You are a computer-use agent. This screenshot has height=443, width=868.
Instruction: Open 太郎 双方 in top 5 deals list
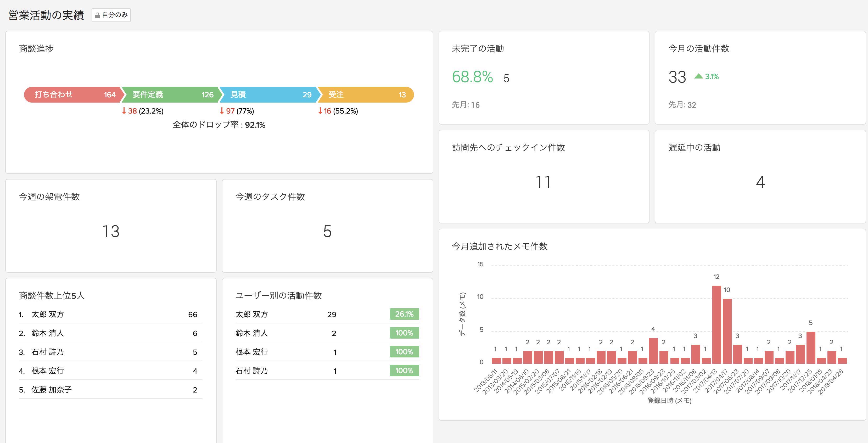click(48, 314)
